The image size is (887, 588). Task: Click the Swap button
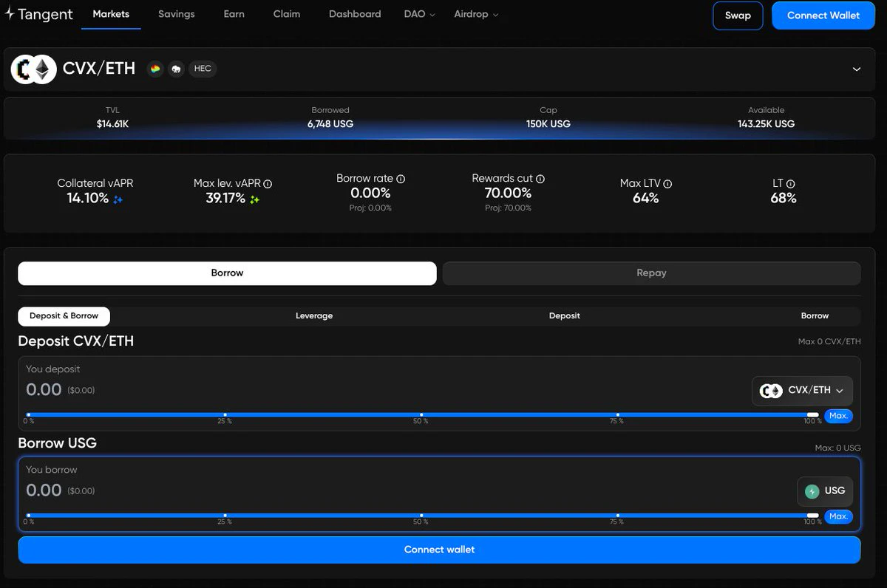(x=738, y=16)
